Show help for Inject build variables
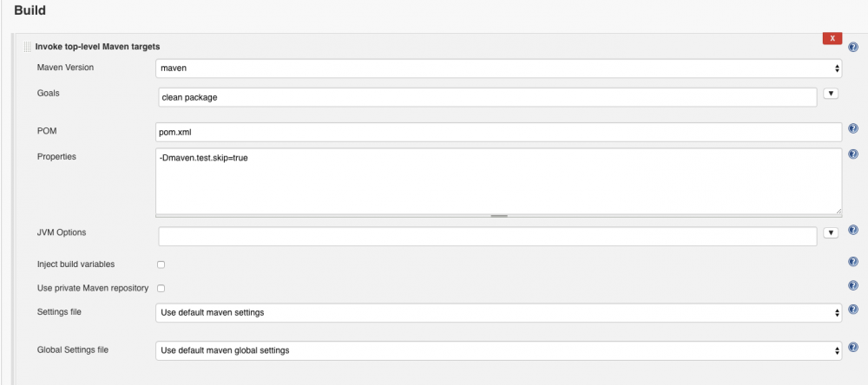The width and height of the screenshot is (868, 385). pos(853,262)
